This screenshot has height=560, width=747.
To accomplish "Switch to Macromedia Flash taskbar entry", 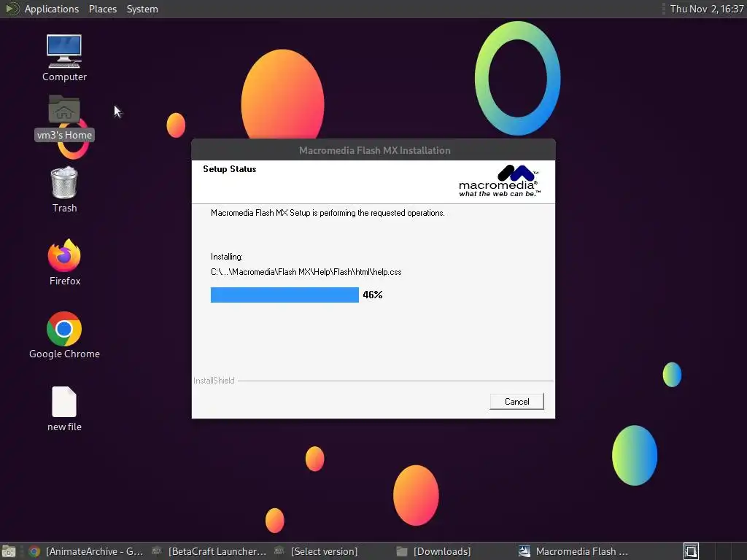I will [x=573, y=551].
